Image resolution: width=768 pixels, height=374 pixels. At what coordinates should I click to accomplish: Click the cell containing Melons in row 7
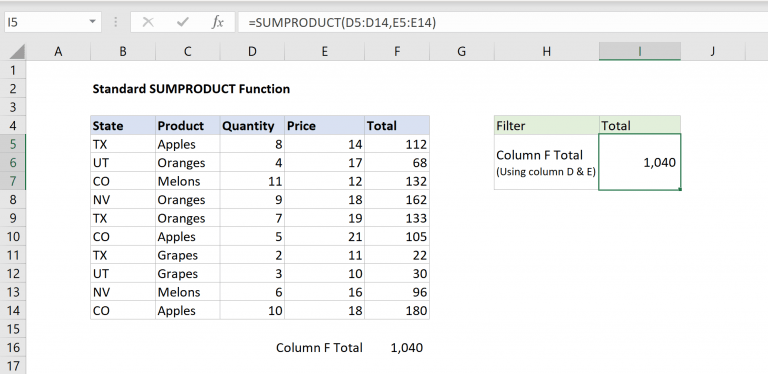pos(188,181)
